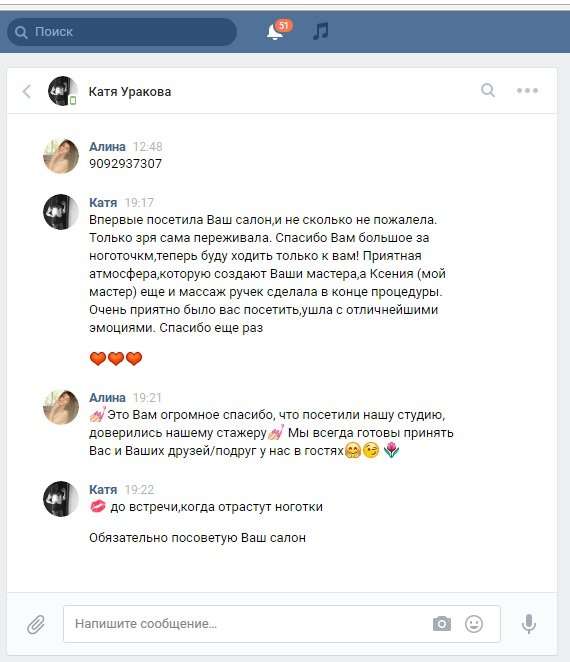Click the 19:21 timestamp of Алина's reply
Image resolution: width=570 pixels, height=662 pixels.
point(147,398)
